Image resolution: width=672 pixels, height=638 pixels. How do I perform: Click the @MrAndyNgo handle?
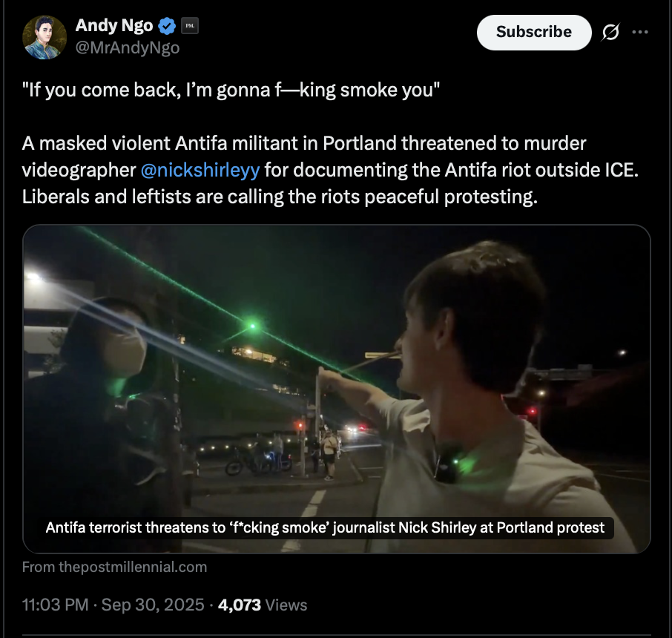tap(128, 48)
